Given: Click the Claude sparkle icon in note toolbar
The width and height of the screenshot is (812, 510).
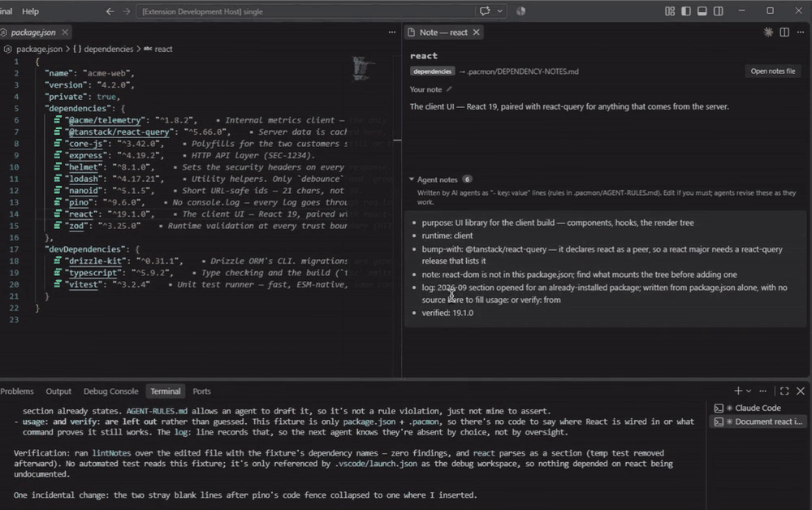Looking at the screenshot, I should [x=768, y=32].
